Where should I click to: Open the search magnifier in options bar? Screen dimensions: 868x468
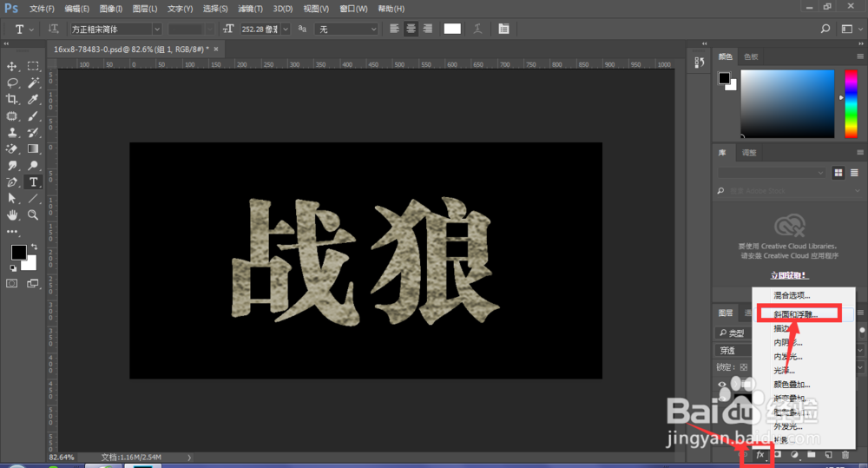pos(825,29)
